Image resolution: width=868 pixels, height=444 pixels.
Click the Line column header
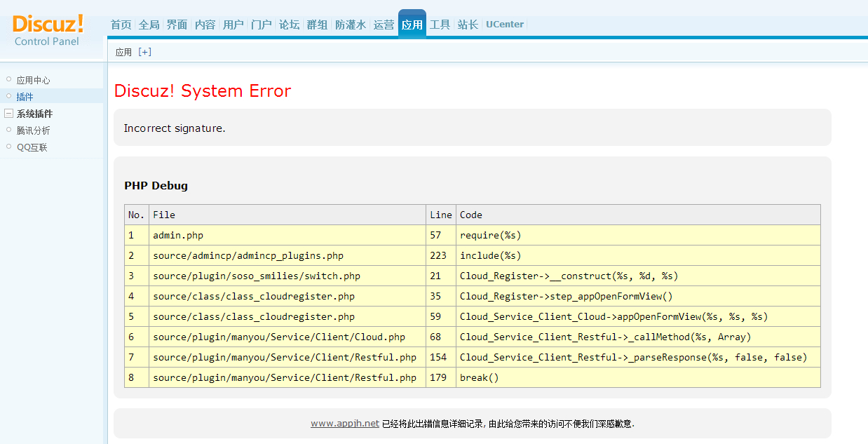(x=441, y=215)
